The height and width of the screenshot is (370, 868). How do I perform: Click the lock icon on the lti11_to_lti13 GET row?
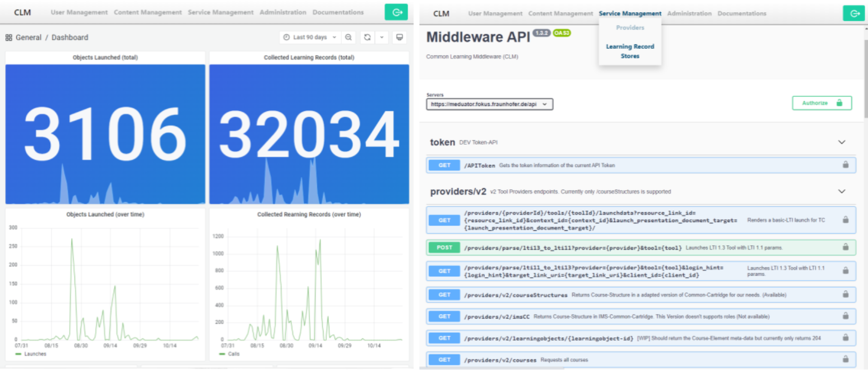(845, 271)
